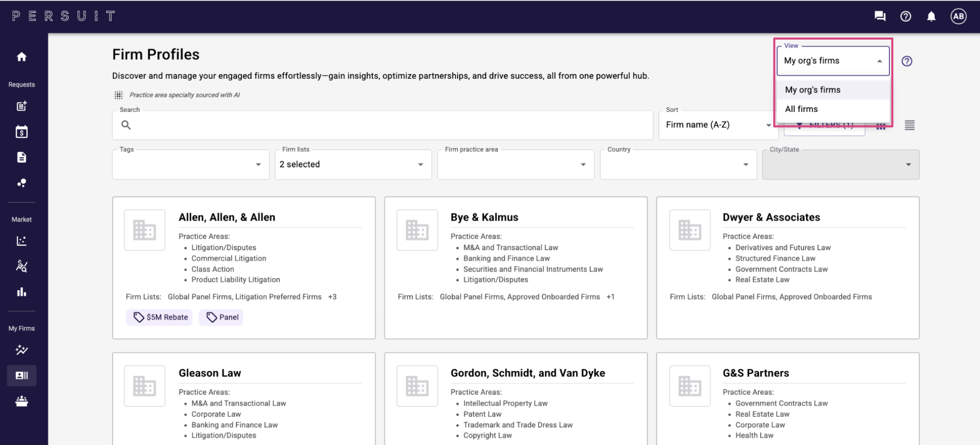Click the AI sourced practice area icon

coord(118,95)
